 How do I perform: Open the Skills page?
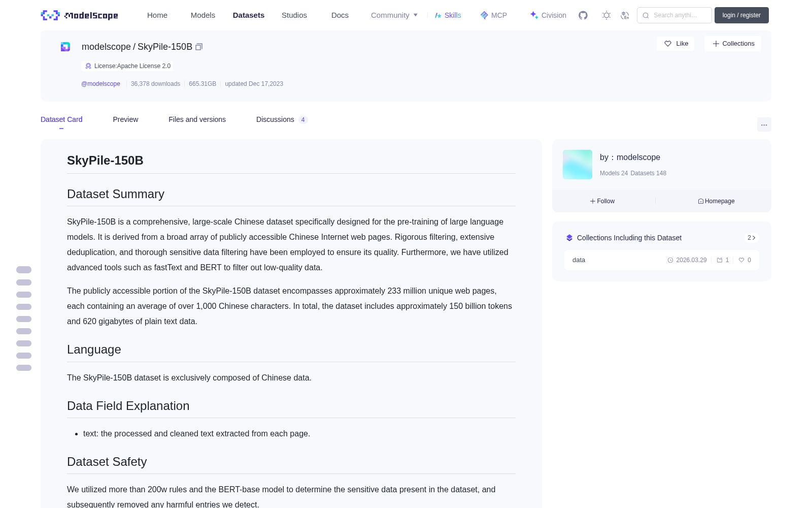click(x=448, y=15)
